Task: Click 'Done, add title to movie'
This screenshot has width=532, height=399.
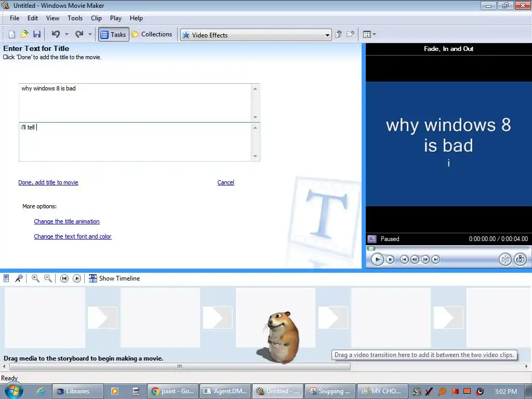Action: [48, 182]
